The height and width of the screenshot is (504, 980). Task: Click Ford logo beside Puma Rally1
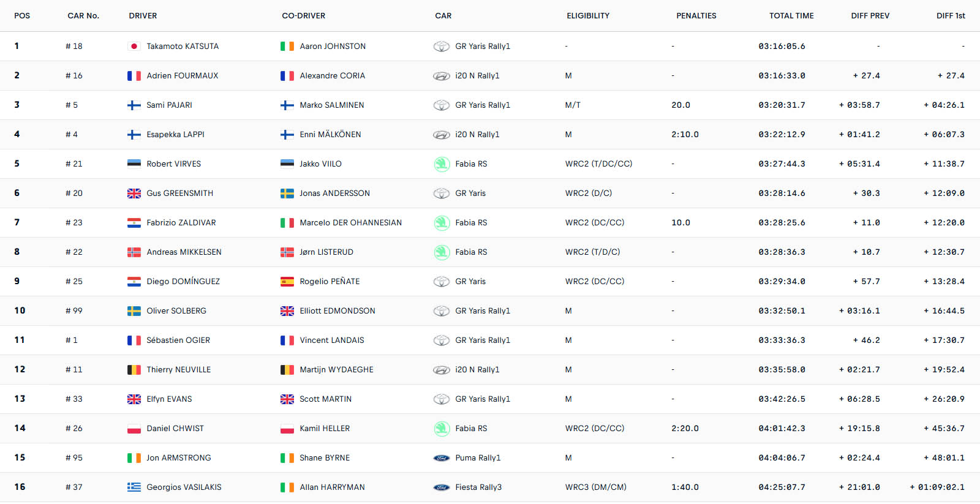441,458
